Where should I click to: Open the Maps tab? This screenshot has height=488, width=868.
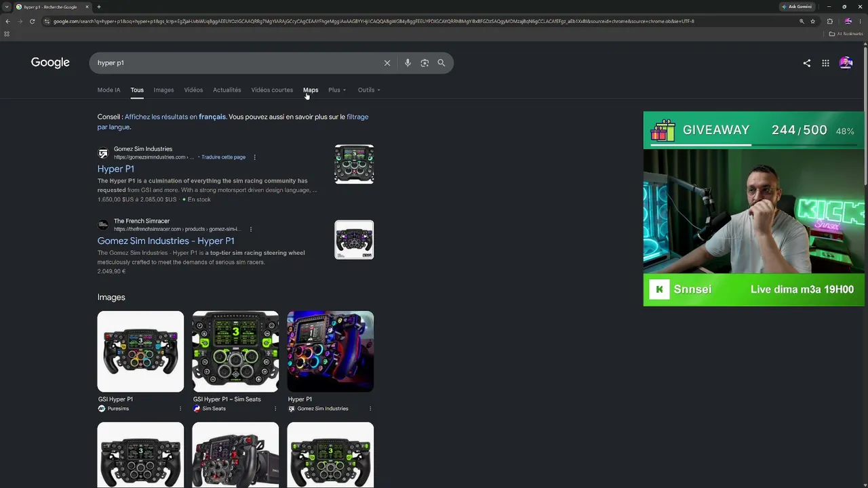point(311,90)
